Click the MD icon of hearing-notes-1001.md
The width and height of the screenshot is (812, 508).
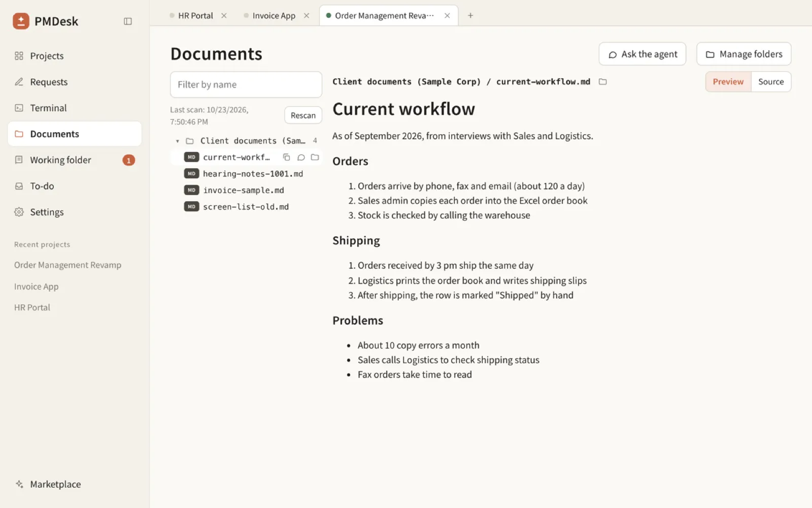(x=191, y=174)
